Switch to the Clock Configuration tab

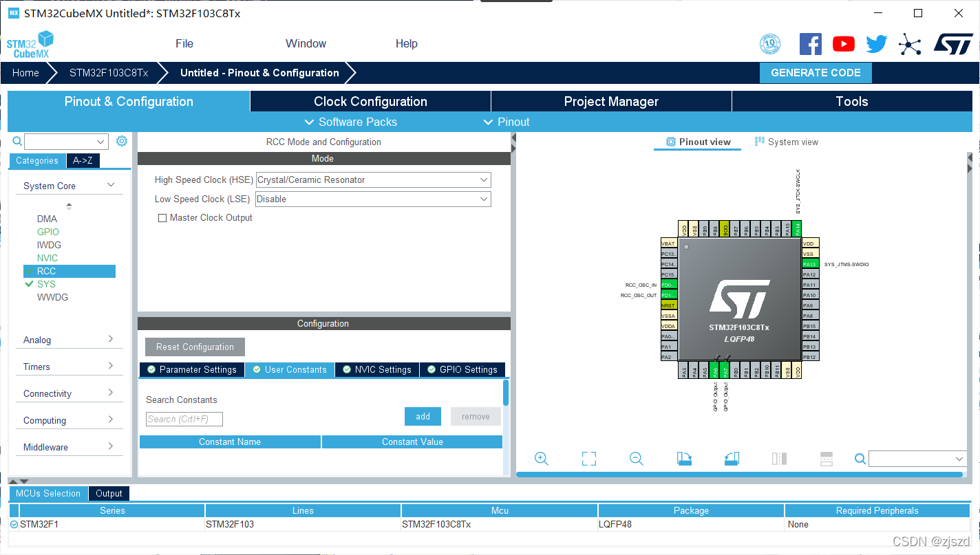coord(370,101)
